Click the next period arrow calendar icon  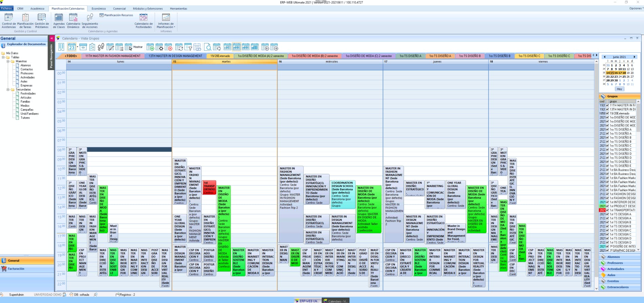pyautogui.click(x=274, y=47)
